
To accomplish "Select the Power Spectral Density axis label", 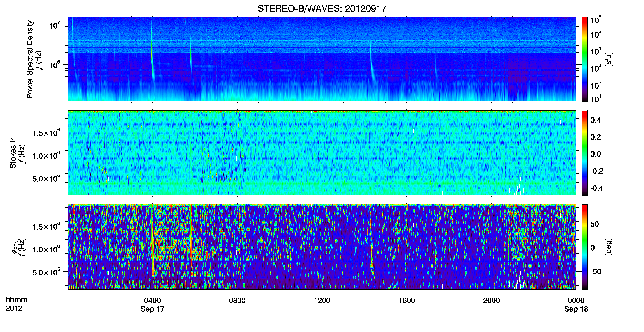I will [30, 59].
